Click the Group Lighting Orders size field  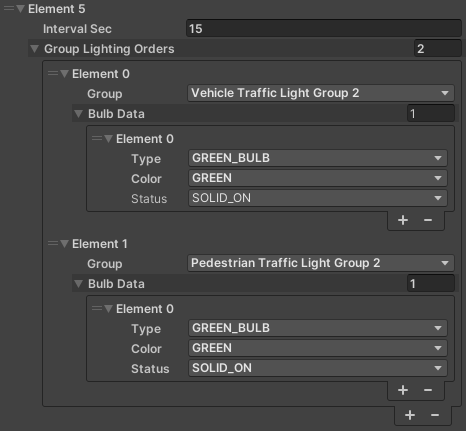tap(437, 49)
